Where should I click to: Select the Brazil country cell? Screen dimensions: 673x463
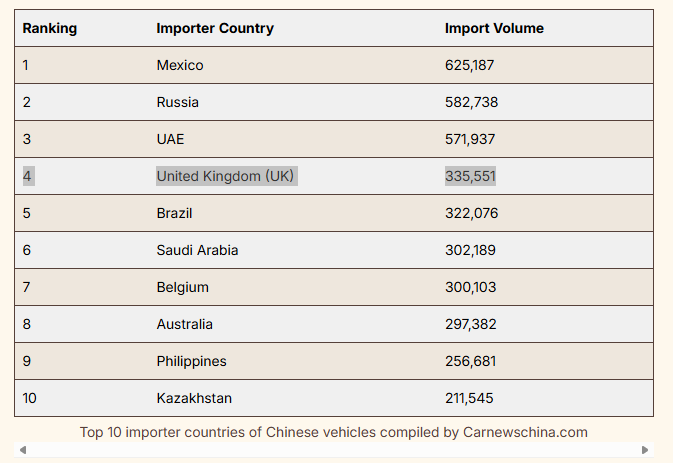point(174,213)
